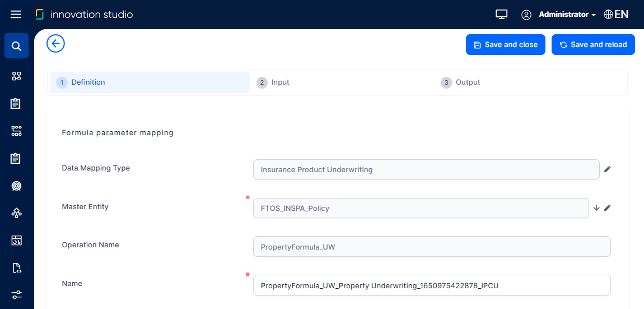Click the dashboard layout icon in the sidebar
This screenshot has width=644, height=309.
pos(16,241)
